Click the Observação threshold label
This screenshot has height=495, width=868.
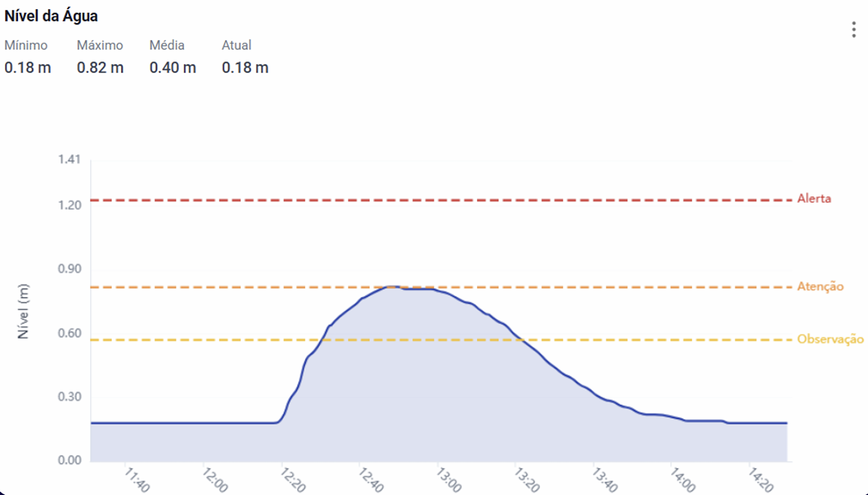(830, 339)
